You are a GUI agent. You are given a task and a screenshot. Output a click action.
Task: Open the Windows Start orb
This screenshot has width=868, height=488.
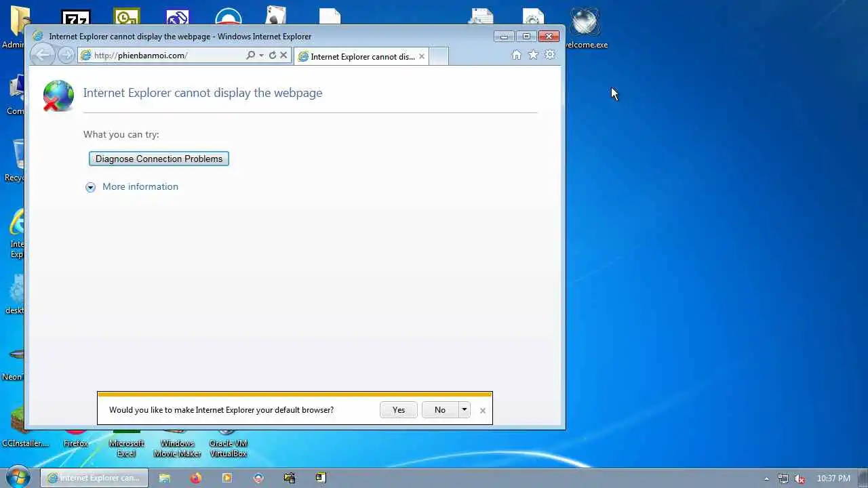tap(18, 476)
